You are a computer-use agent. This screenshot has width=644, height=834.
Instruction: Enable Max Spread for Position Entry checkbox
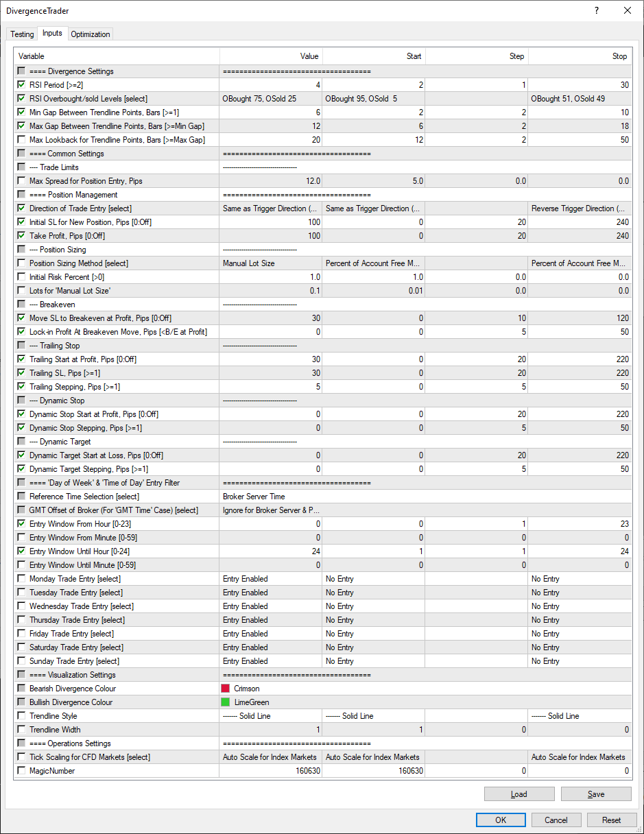[x=22, y=181]
